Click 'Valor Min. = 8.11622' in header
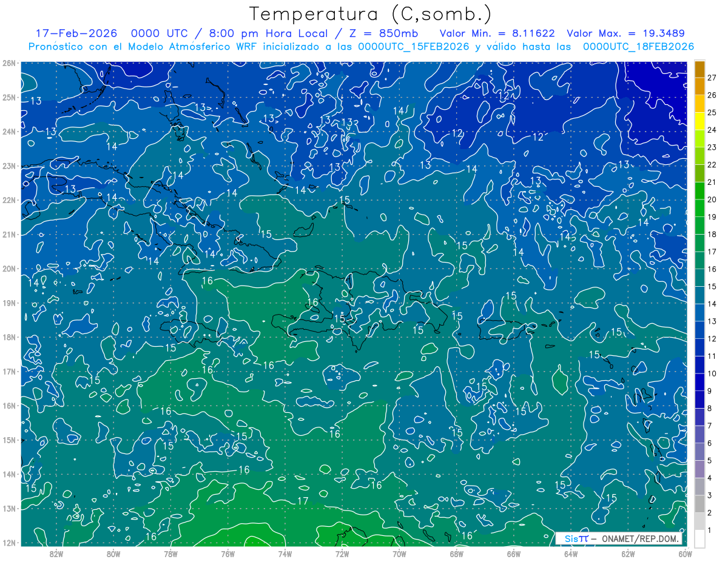Screen dimensions: 728x562 [497, 33]
